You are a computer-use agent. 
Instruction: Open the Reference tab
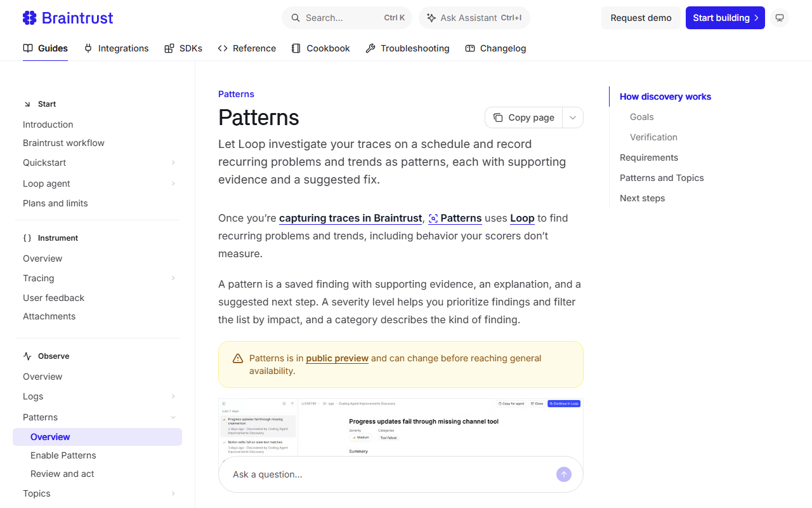click(x=247, y=48)
